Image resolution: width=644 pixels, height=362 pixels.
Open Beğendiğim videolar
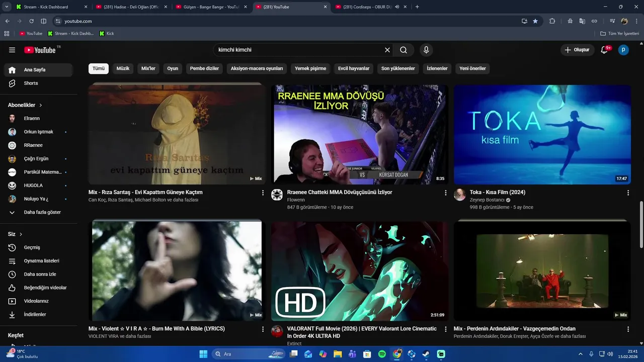(38, 288)
